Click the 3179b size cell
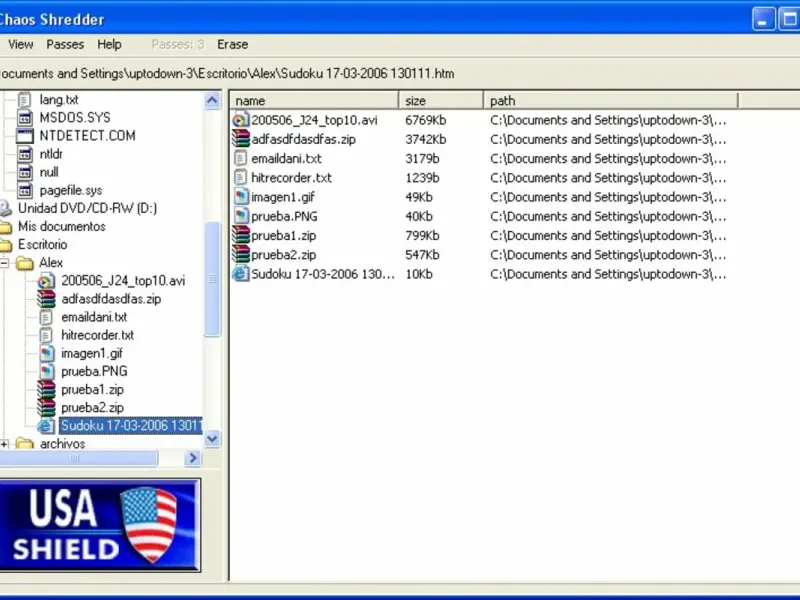This screenshot has width=800, height=600. (422, 159)
